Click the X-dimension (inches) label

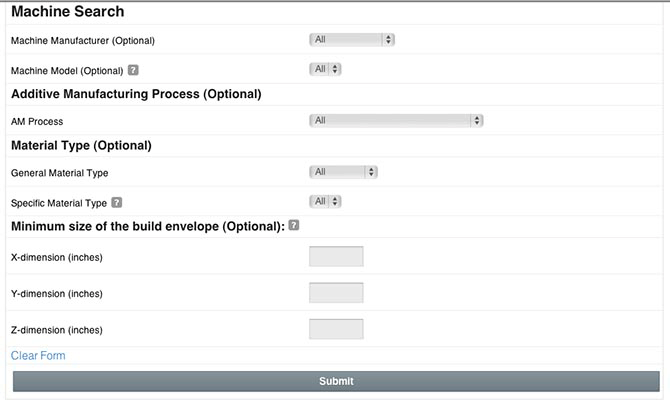click(x=57, y=257)
